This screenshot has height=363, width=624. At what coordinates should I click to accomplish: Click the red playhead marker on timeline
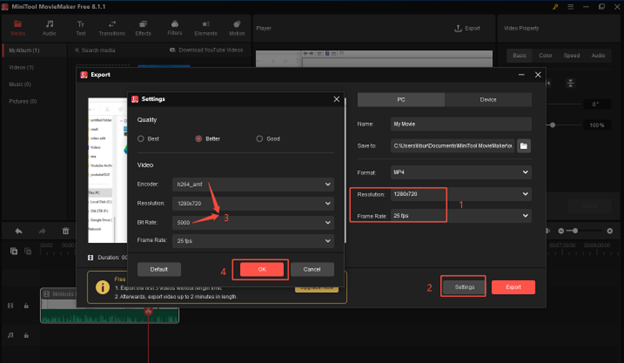point(148,311)
